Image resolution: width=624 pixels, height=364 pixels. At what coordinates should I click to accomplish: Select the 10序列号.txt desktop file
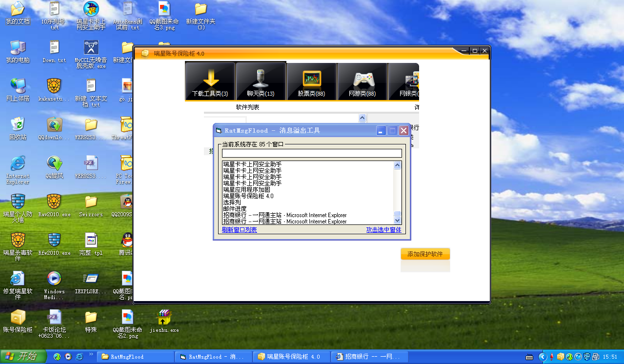(x=54, y=16)
